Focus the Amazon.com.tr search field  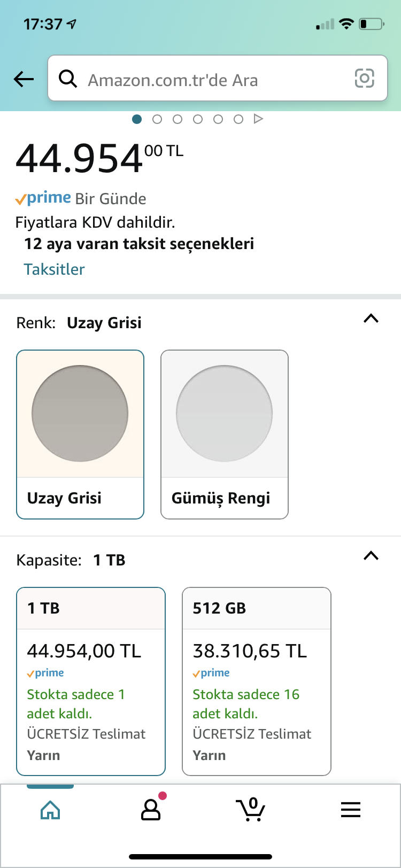point(214,80)
